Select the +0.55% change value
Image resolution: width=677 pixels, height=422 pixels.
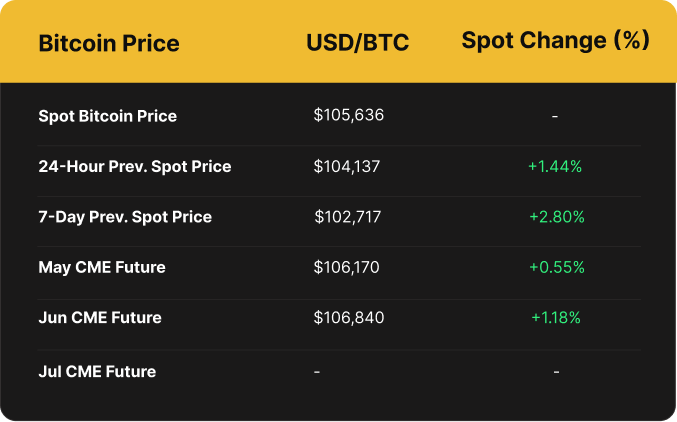(x=557, y=267)
